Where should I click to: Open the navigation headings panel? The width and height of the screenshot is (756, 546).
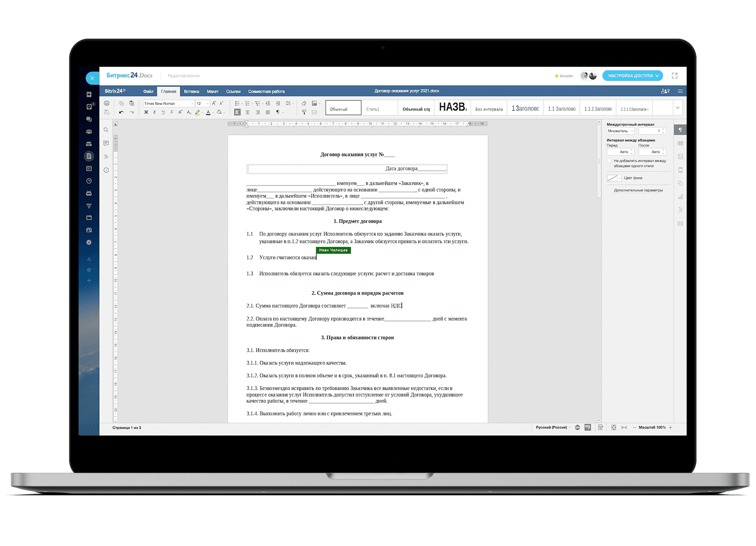tap(106, 157)
